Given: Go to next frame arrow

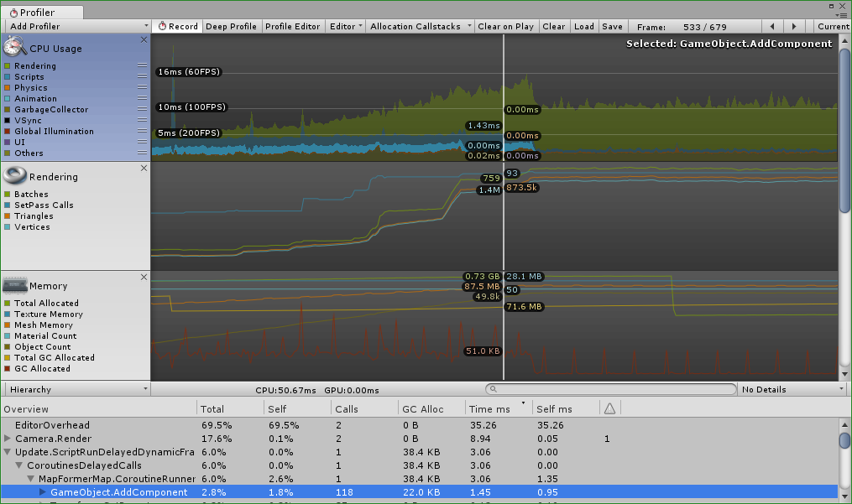Looking at the screenshot, I should pos(795,26).
